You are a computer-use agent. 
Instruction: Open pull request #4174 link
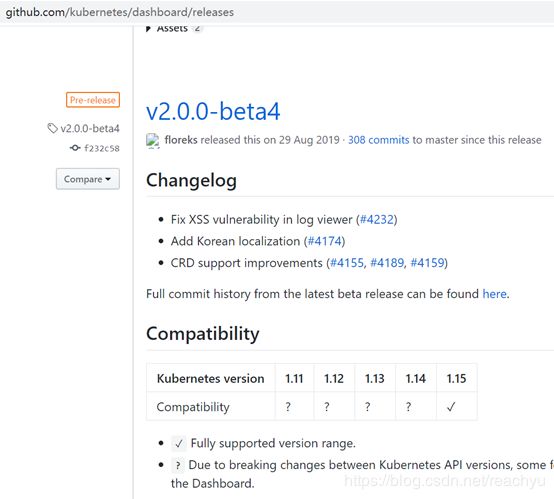[x=324, y=241]
